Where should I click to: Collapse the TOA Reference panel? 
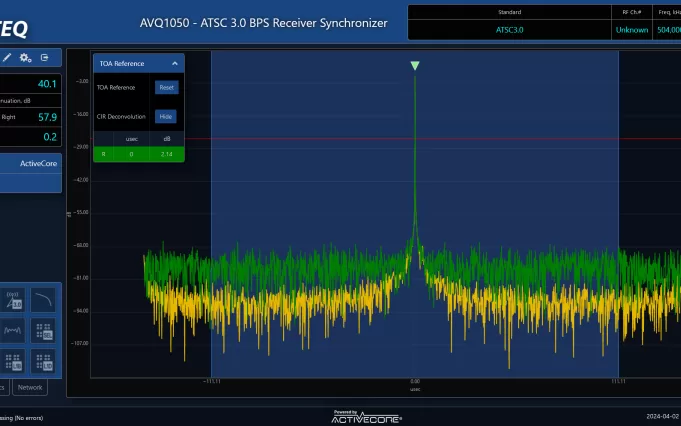point(175,63)
